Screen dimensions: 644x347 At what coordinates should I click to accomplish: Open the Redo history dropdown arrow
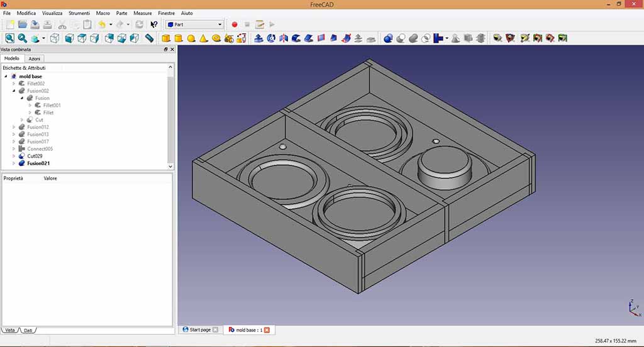(x=128, y=25)
